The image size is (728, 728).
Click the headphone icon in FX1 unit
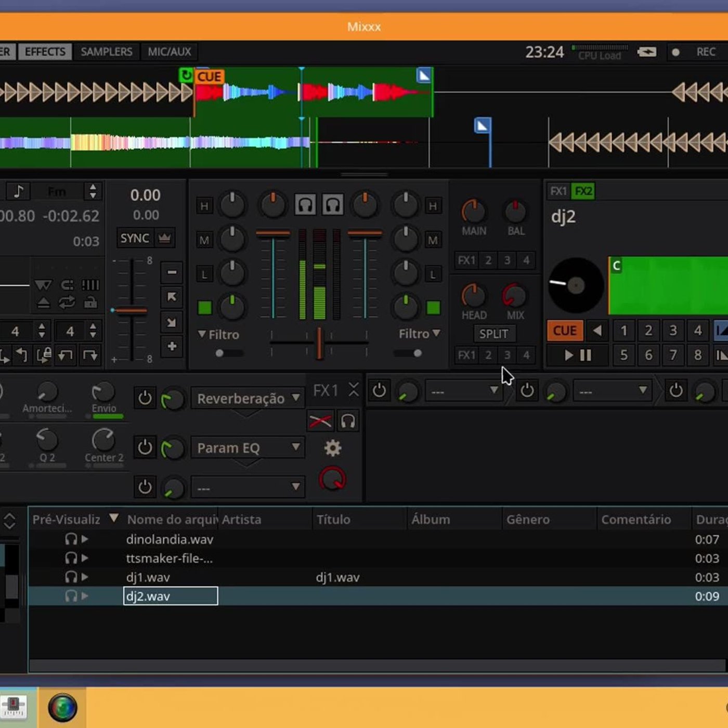(x=348, y=421)
